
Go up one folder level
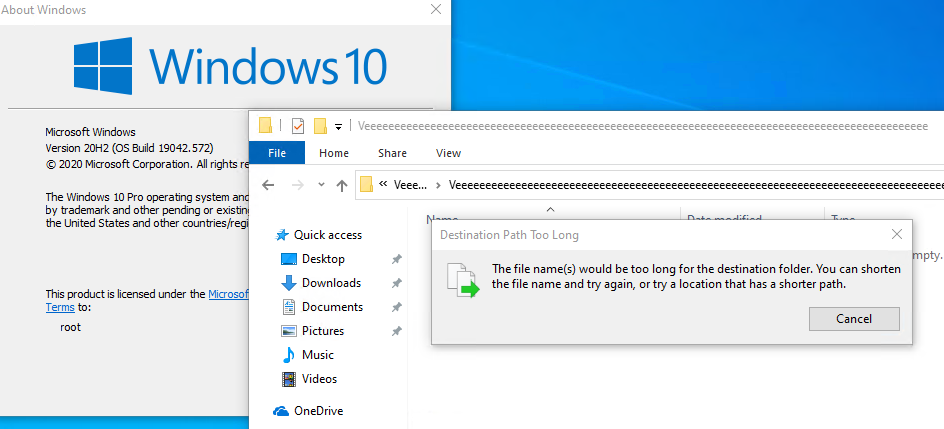[x=342, y=185]
